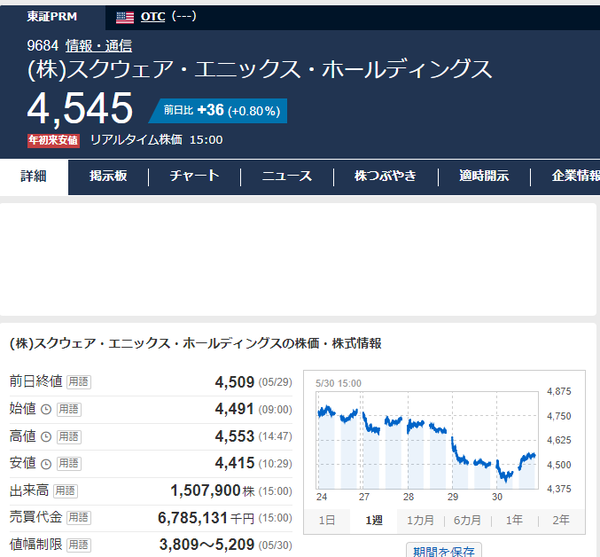
Task: Click the 期間を保存 button
Action: click(x=443, y=550)
